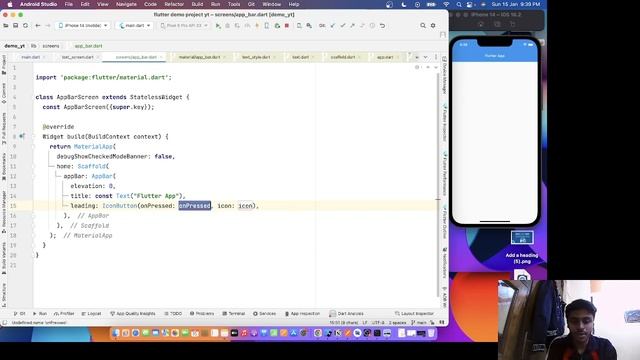The image size is (640, 360).
Task: Click the Show History clock icon
Action: [x=372, y=25]
